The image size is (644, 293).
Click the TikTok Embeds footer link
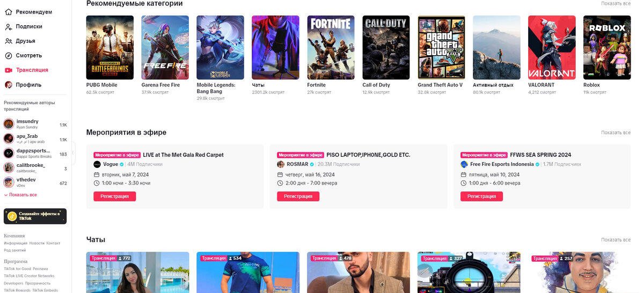[45, 290]
